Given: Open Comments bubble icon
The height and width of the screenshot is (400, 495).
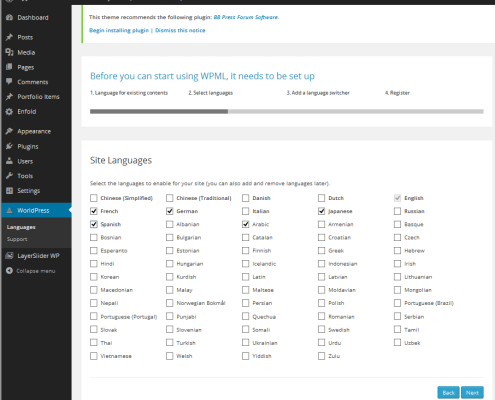Looking at the screenshot, I should (x=9, y=82).
